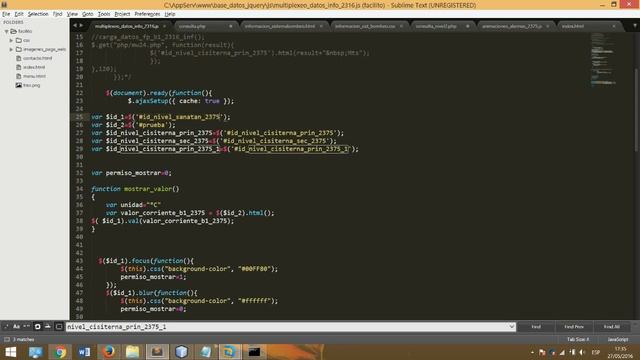Open the View menu
Image resolution: width=640 pixels, height=360 pixels.
coord(72,14)
